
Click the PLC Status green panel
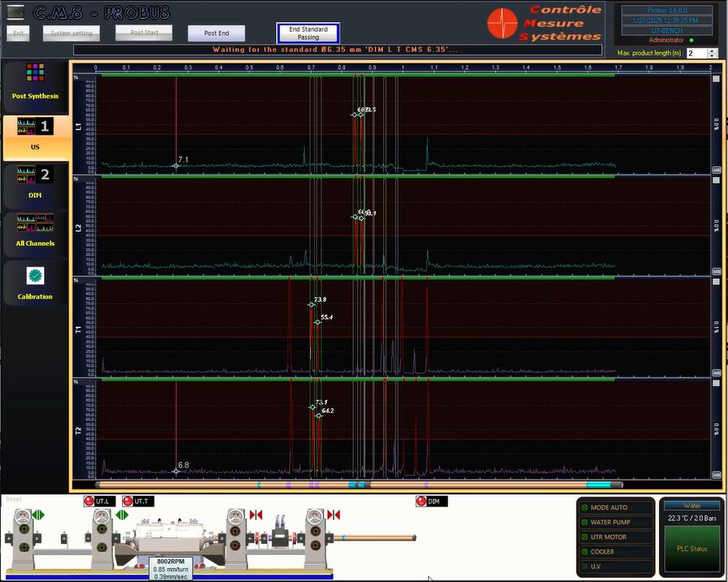click(692, 549)
